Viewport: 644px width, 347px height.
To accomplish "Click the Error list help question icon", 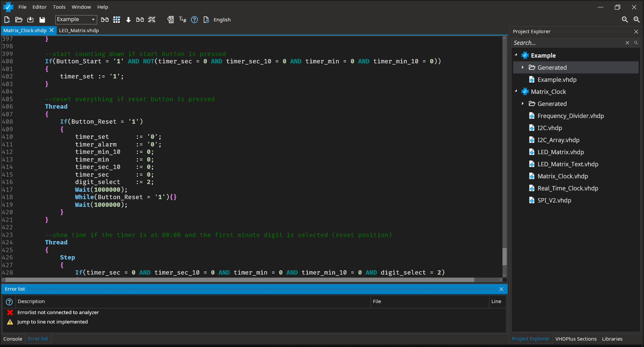I will (x=9, y=302).
